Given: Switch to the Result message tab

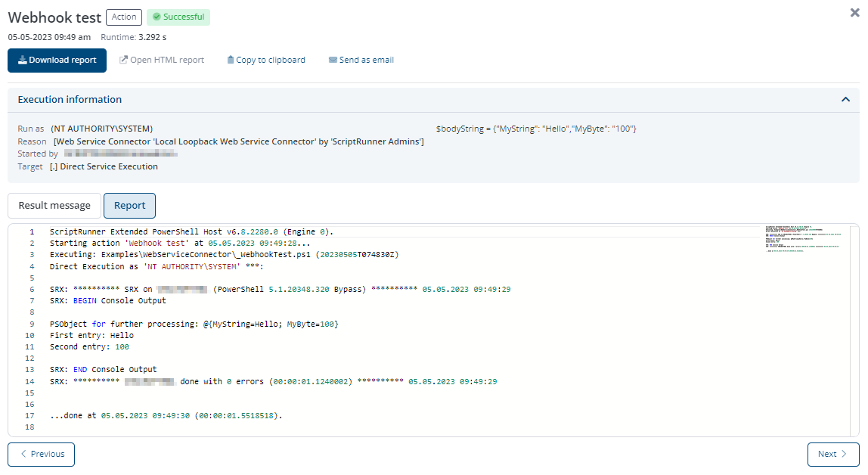Looking at the screenshot, I should pos(54,206).
